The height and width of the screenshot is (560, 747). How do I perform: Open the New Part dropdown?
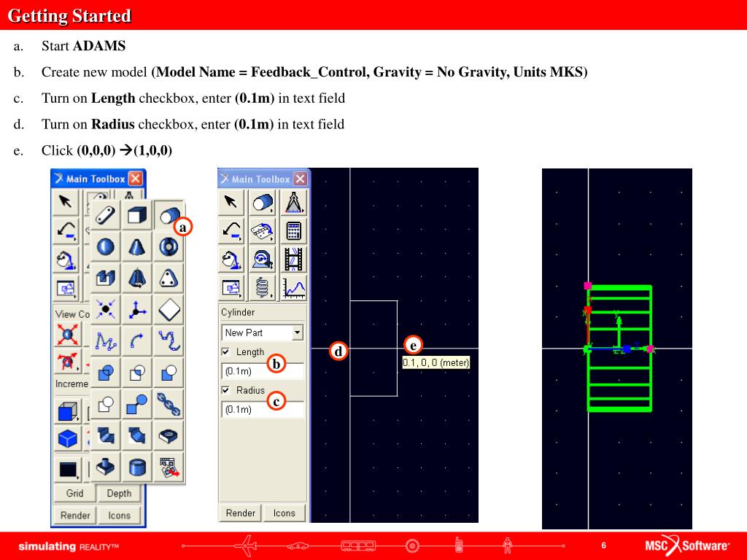[298, 332]
